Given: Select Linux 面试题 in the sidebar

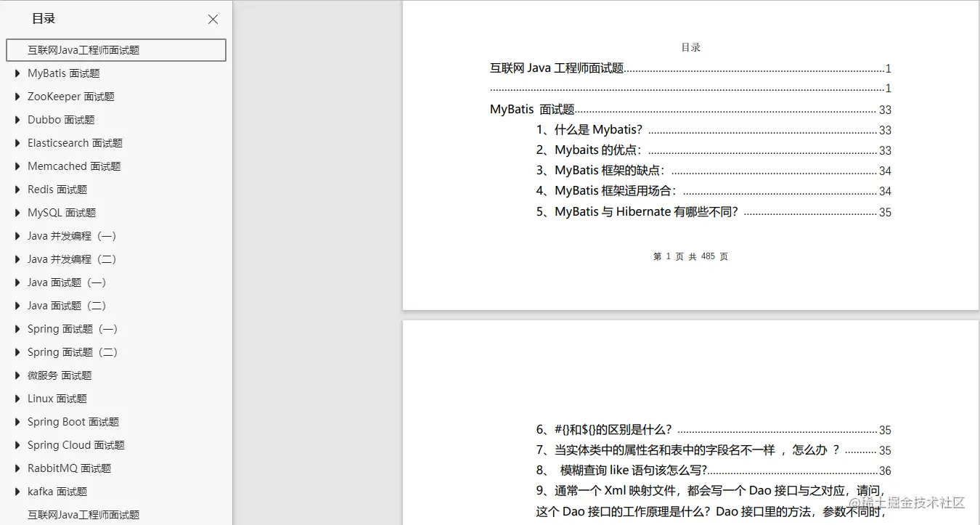Looking at the screenshot, I should 57,398.
